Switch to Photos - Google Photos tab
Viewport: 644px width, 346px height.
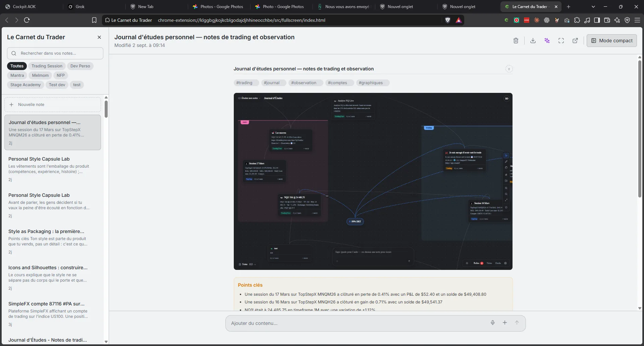(x=218, y=7)
